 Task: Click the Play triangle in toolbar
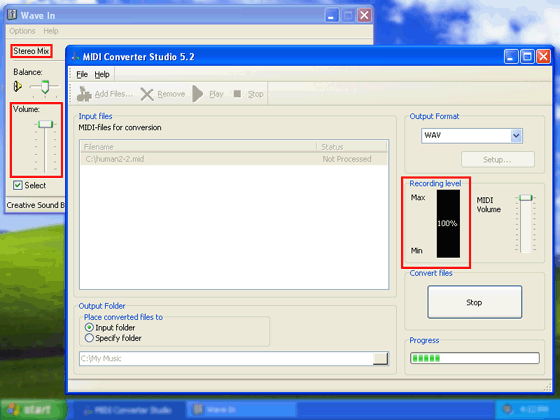coord(198,94)
